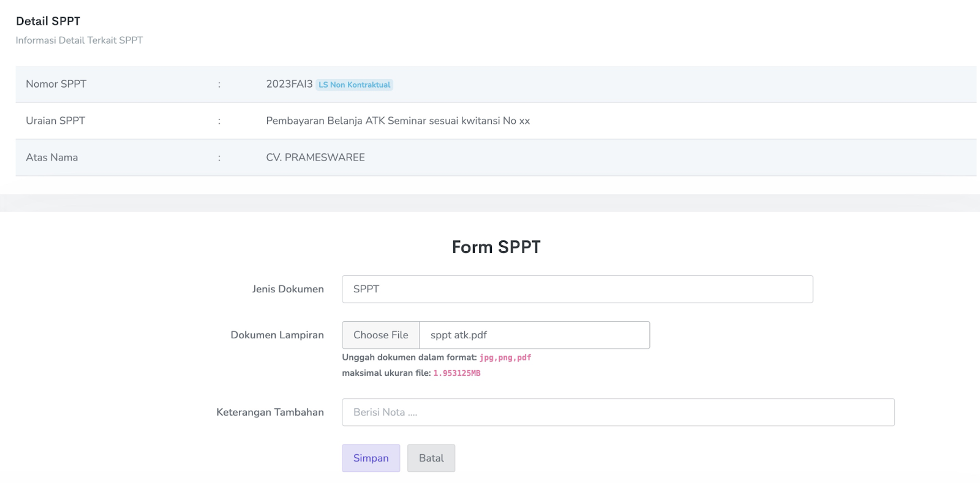Click the Form SPPT title
Screen dimensions: 980x483
point(496,247)
